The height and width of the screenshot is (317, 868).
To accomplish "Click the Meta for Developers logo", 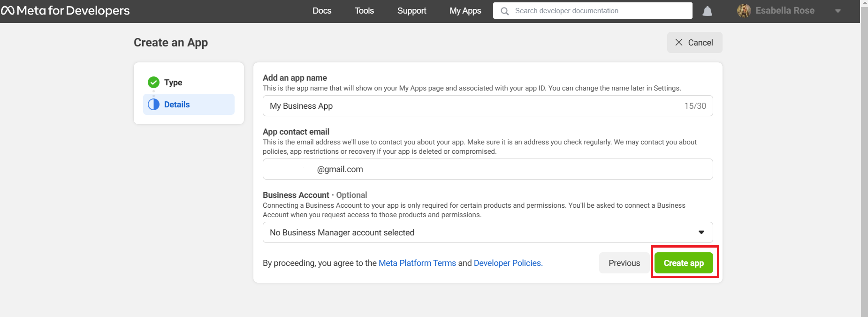I will (65, 11).
